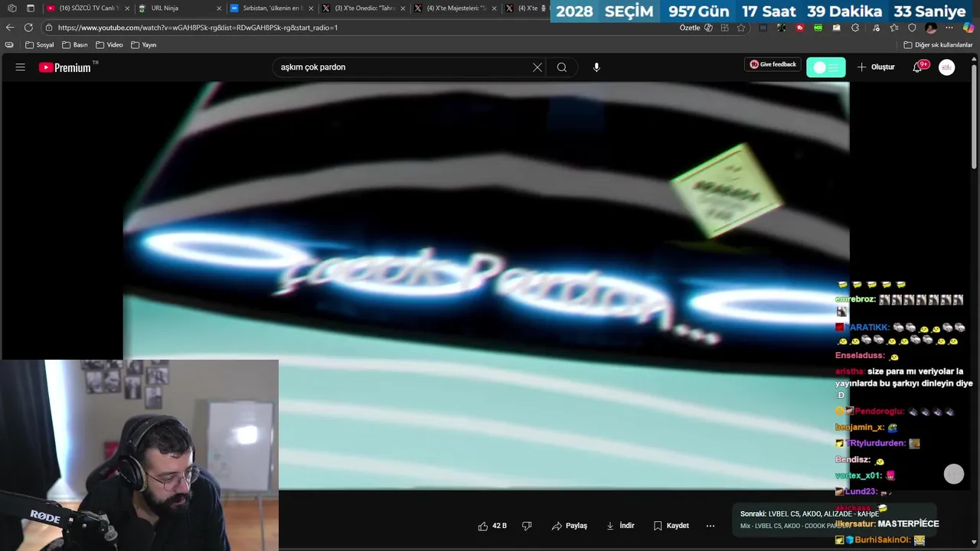Open the browser profile avatar
This screenshot has width=980, height=551.
click(x=931, y=28)
